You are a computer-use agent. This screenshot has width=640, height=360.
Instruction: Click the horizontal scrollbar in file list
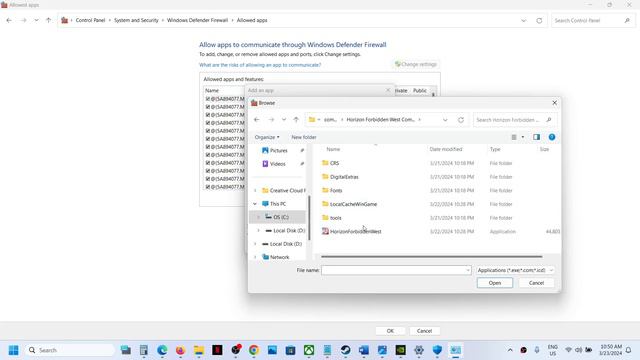click(x=431, y=257)
